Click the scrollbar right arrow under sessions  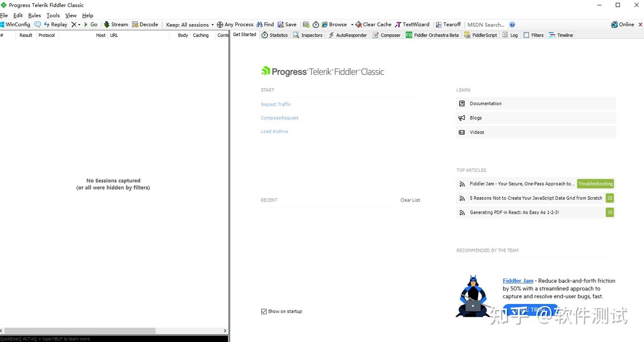[225, 331]
